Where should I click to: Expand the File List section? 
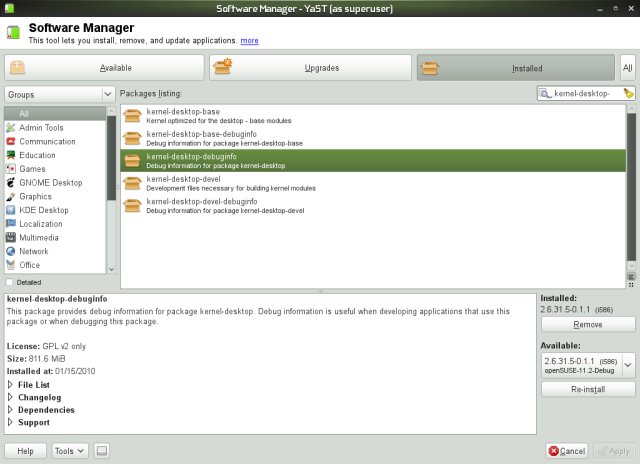[11, 384]
